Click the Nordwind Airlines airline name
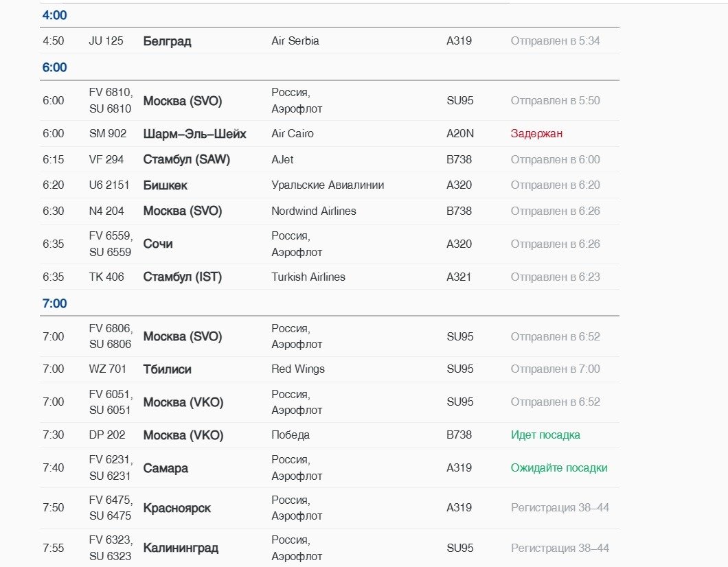This screenshot has height=567, width=728. click(x=314, y=211)
